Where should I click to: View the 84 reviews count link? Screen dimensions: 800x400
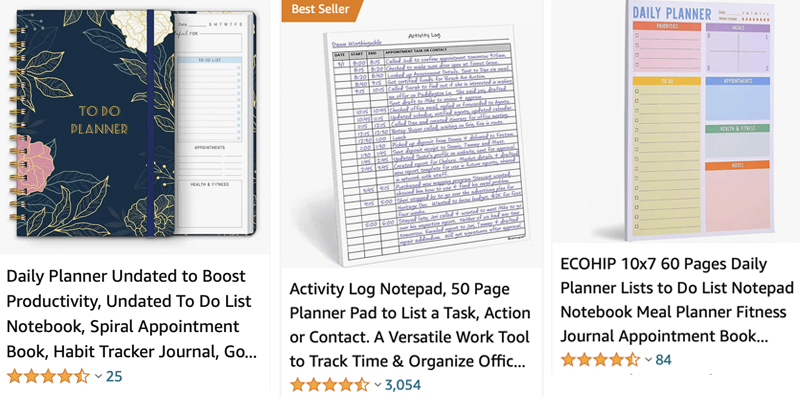click(664, 360)
